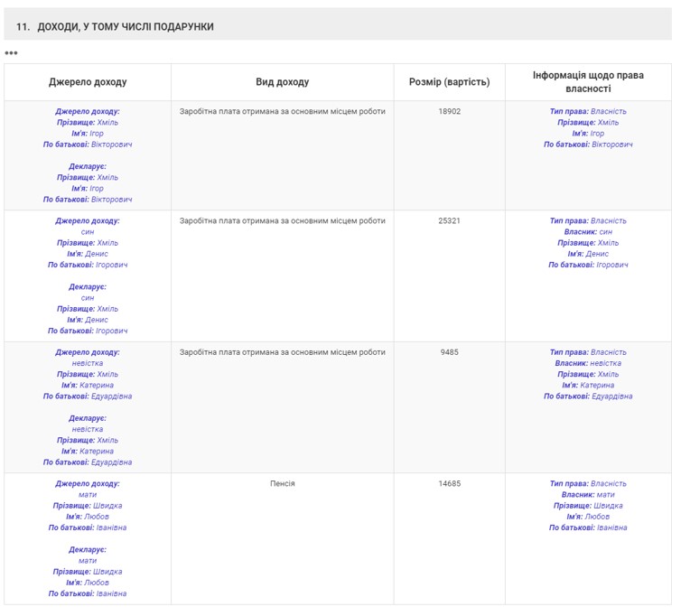Click the three-dot ellipsis above the table
Image resolution: width=681 pixels, height=616 pixels.
pyautogui.click(x=11, y=53)
